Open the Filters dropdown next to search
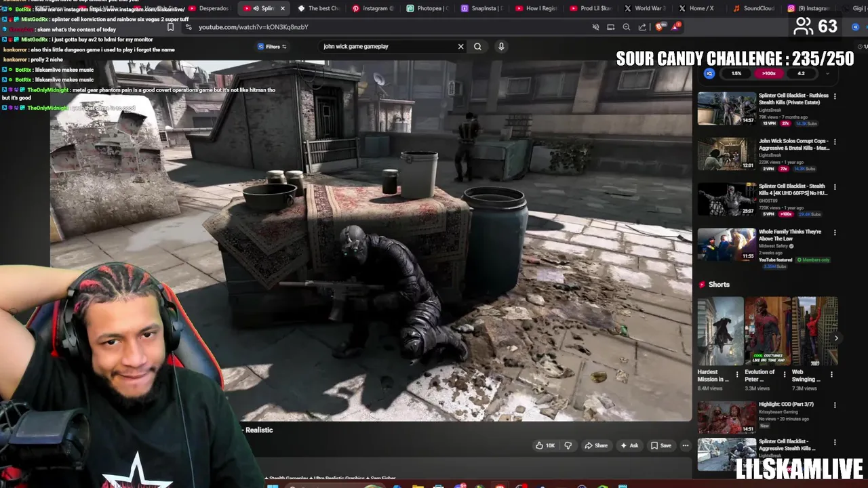 [272, 47]
